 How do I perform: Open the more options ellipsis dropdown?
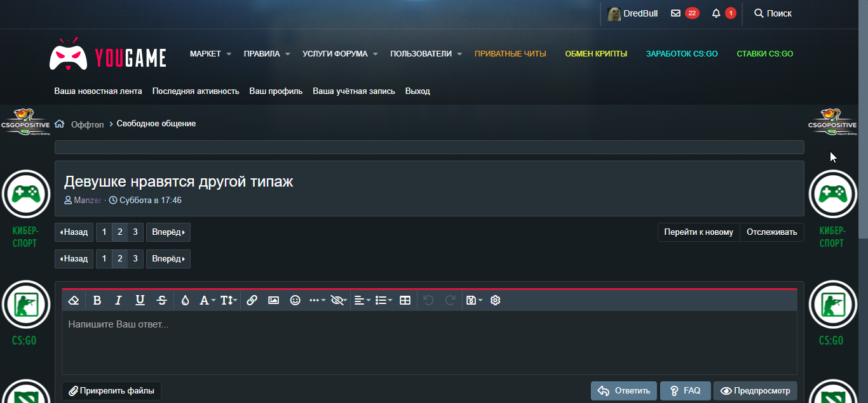point(317,300)
